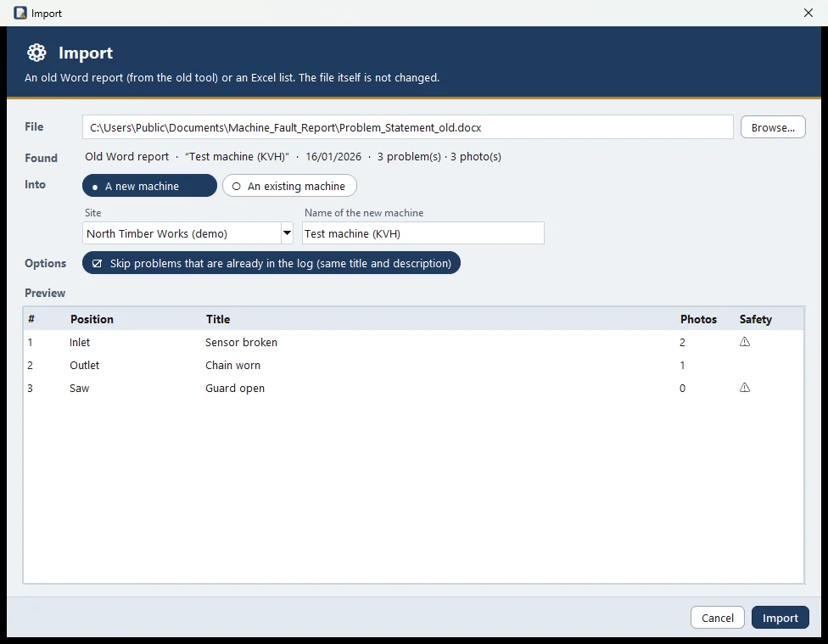Click the '#' column header
Image resolution: width=828 pixels, height=644 pixels.
[31, 319]
